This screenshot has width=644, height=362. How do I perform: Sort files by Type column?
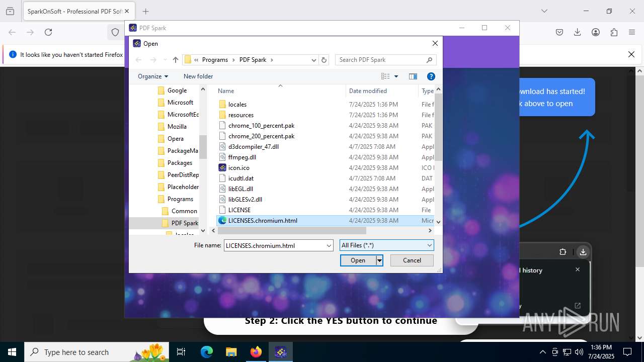coord(427,91)
